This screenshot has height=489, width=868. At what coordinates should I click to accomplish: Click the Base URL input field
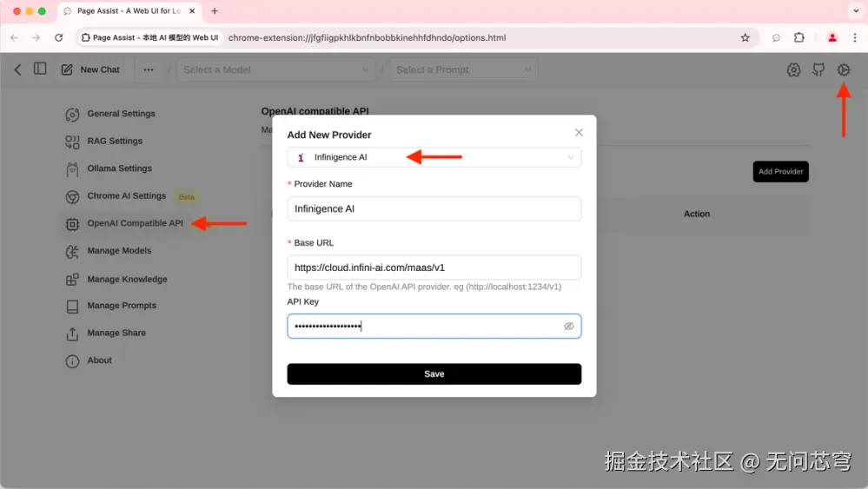click(x=434, y=268)
